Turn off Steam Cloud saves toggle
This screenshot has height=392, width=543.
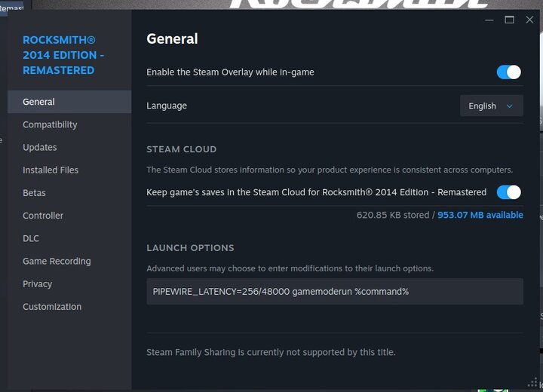pos(508,192)
